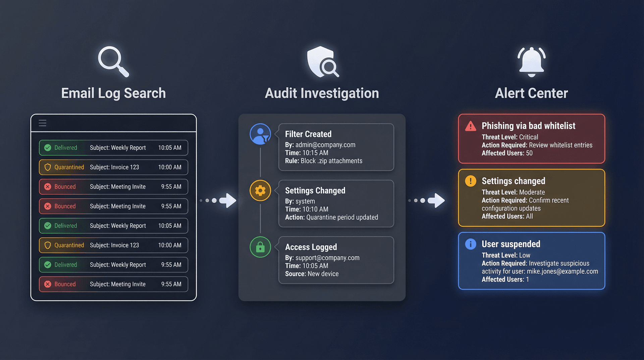This screenshot has width=644, height=360.
Task: Click the blue user icon beside Filter Created
Action: tap(260, 133)
